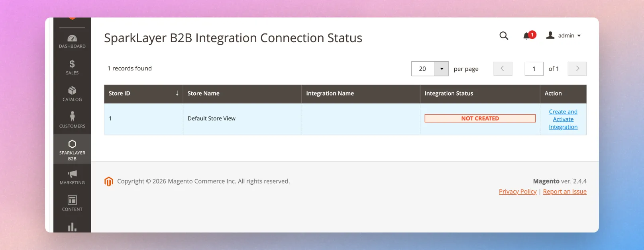Click the 1 records found text

[130, 68]
